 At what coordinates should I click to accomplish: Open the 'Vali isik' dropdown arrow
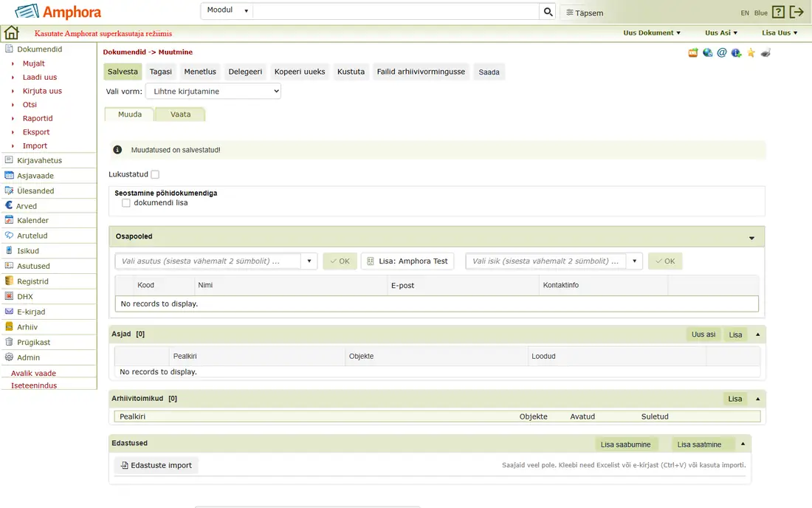634,261
